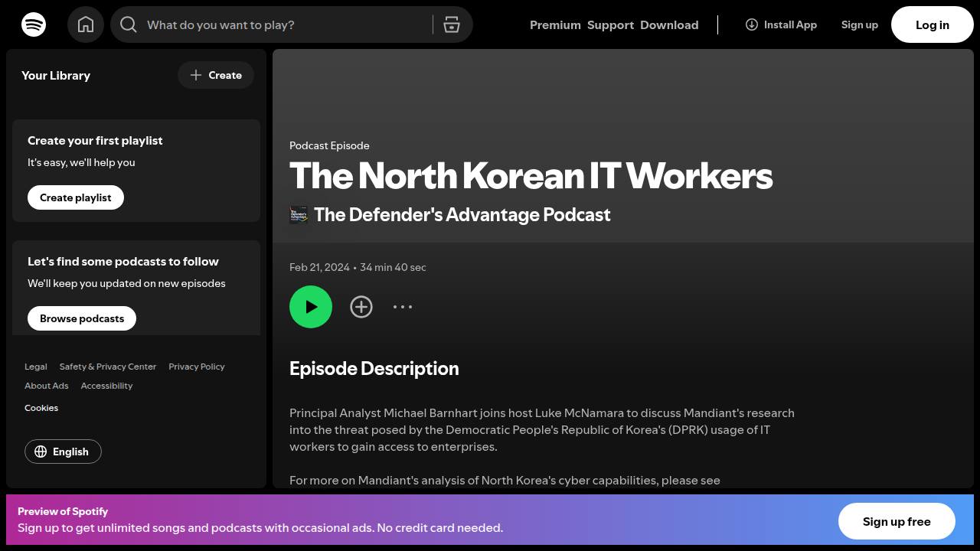Play the North Korean IT Workers episode
This screenshot has height=551, width=980.
pyautogui.click(x=311, y=307)
